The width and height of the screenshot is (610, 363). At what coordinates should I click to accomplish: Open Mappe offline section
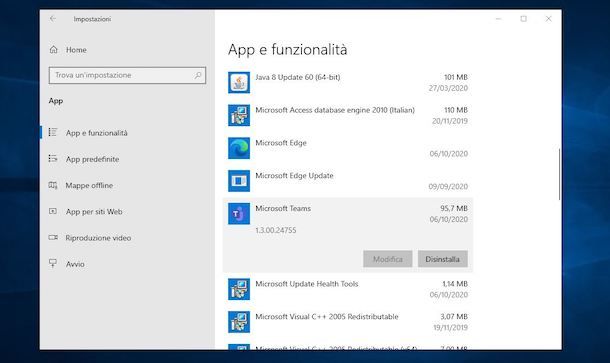tap(89, 185)
